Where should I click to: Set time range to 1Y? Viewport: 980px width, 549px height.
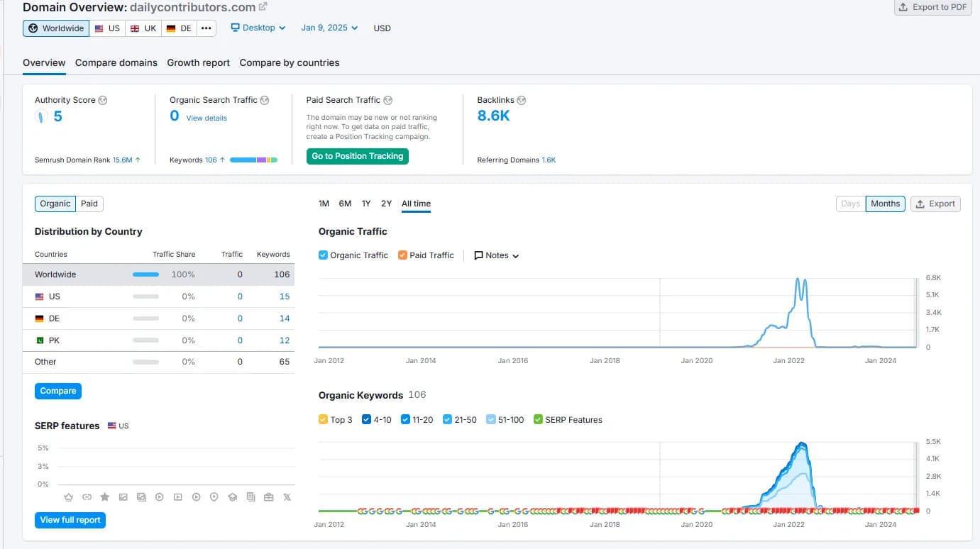click(x=366, y=204)
